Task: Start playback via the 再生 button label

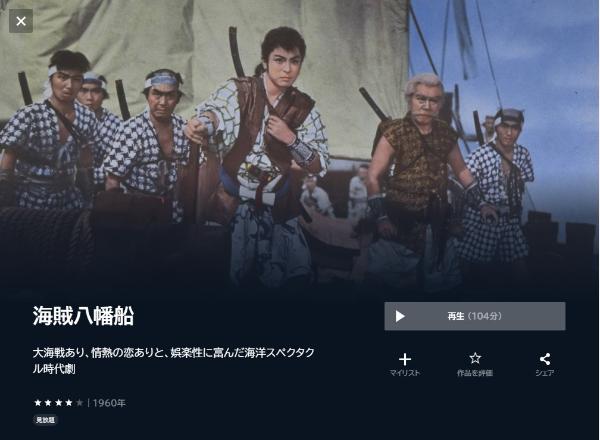Action: 456,316
